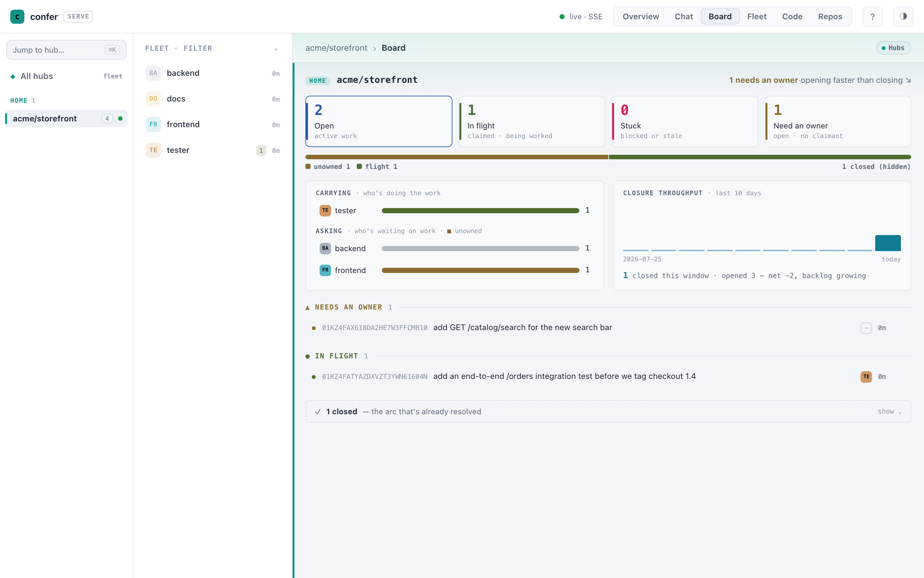The image size is (924, 578).
Task: Expand the closed items with show
Action: 890,412
